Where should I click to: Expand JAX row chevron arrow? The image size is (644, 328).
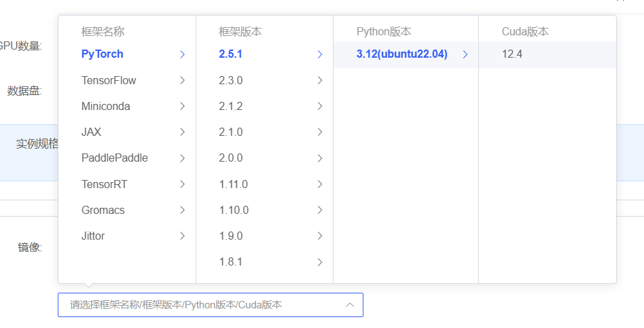coord(182,132)
